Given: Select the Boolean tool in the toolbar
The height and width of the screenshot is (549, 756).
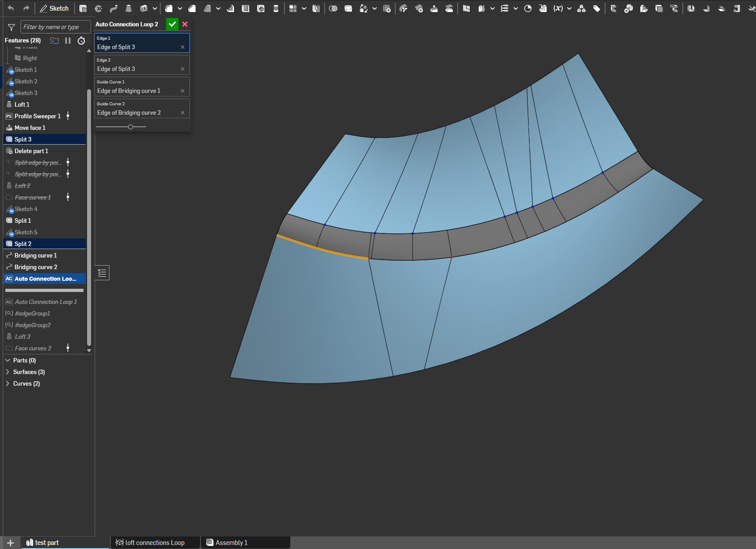Looking at the screenshot, I should (333, 8).
